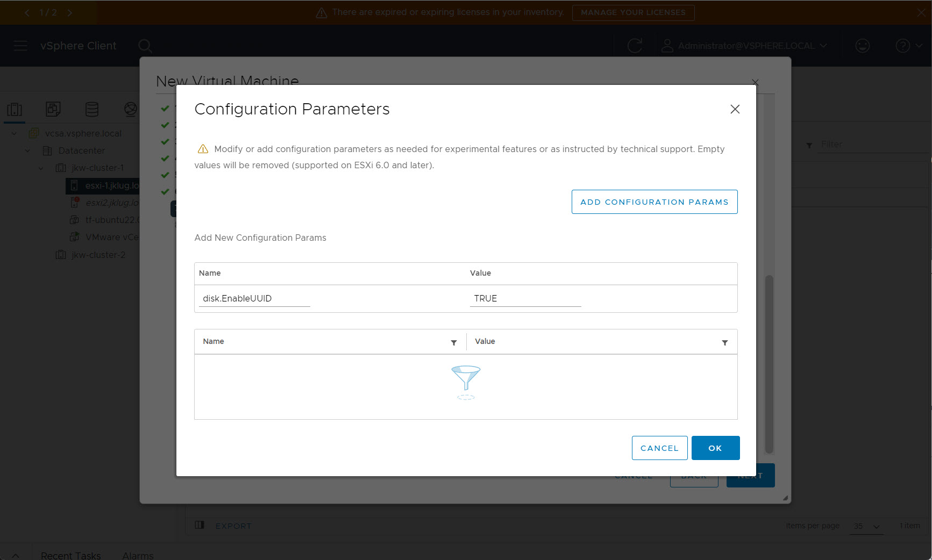Collapse the jkw-cluster-1 tree node
Image resolution: width=932 pixels, height=560 pixels.
tap(41, 168)
